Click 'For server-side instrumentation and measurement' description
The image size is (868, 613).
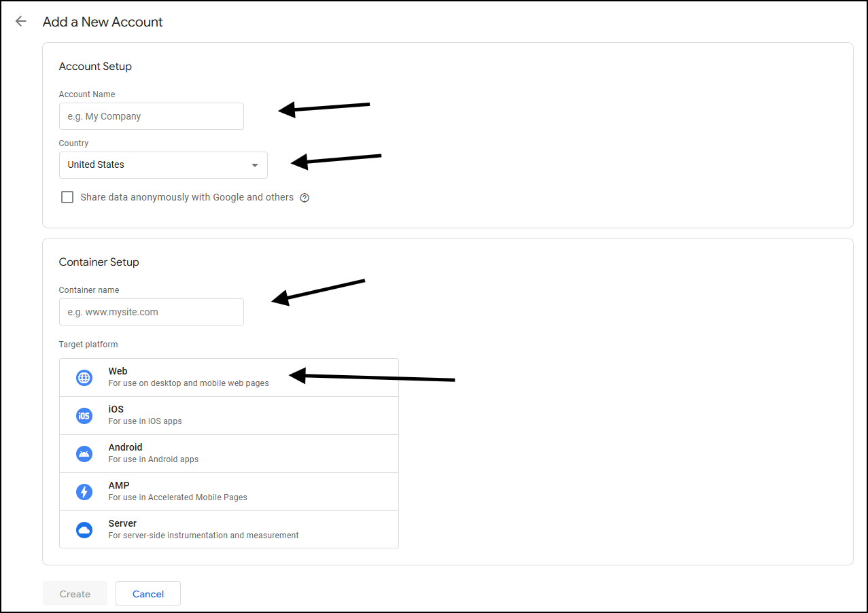pyautogui.click(x=204, y=536)
